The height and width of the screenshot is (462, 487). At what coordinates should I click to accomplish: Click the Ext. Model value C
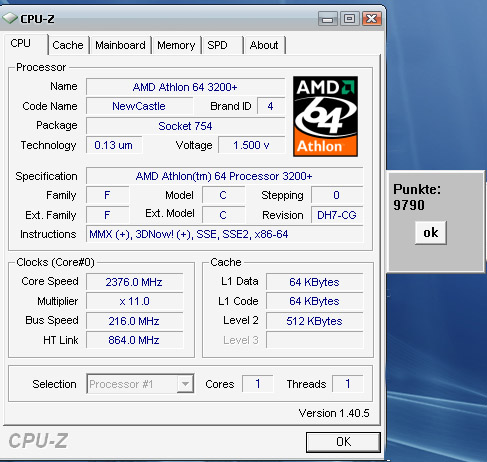click(x=223, y=215)
